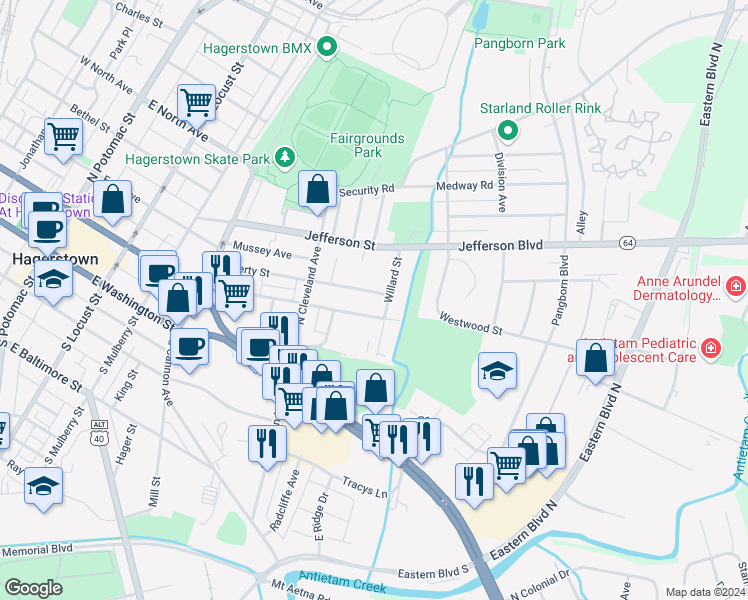The height and width of the screenshot is (600, 748).
Task: Select the grocery cart marker by Locust St
Action: tap(197, 105)
